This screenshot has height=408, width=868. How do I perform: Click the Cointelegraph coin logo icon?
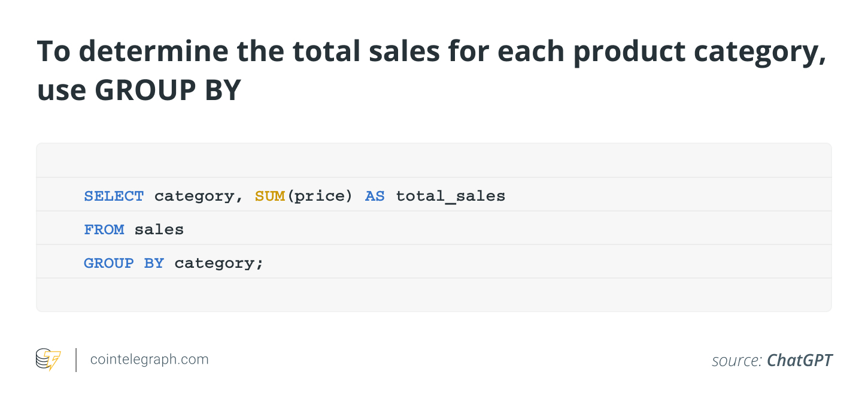(48, 359)
